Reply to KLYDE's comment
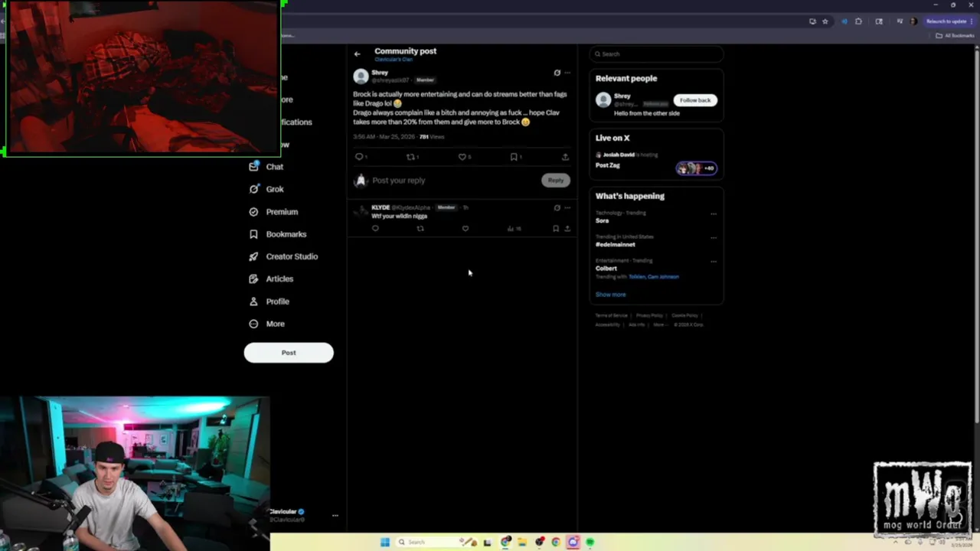The height and width of the screenshot is (551, 980). coord(375,228)
